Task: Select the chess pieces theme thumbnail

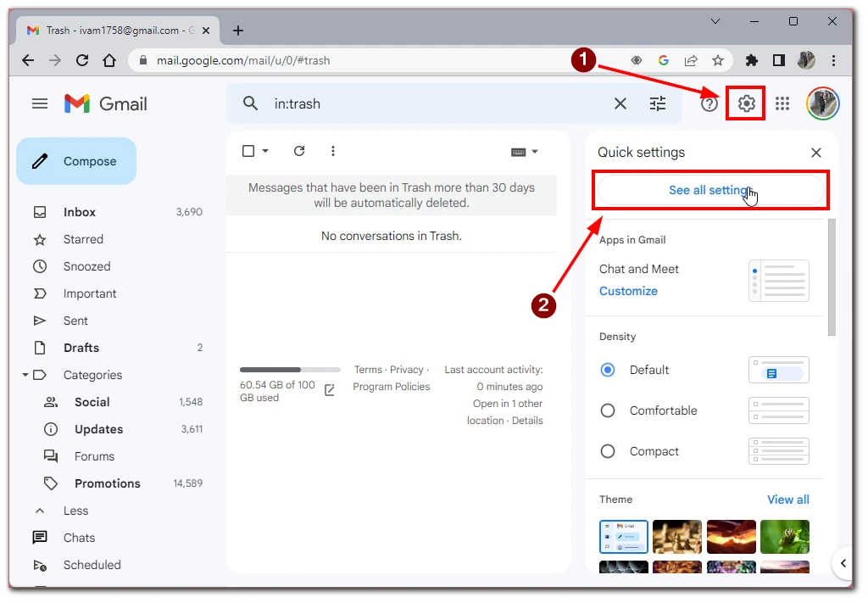Action: (677, 537)
